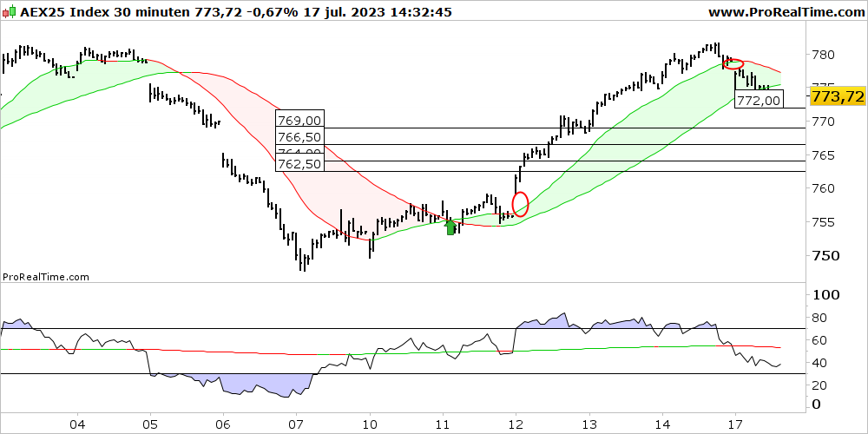Click the date label 13 on time axis
Viewport: 868px width, 434px height.
pos(589,424)
